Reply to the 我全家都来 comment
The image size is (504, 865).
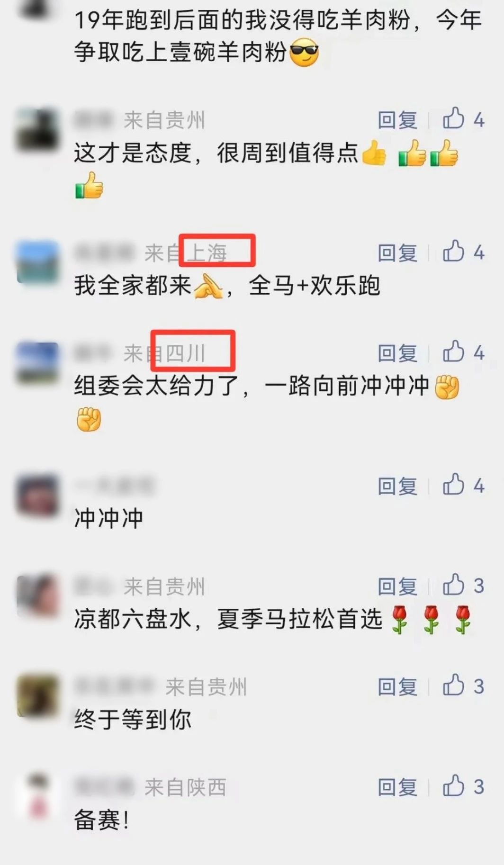(x=397, y=252)
